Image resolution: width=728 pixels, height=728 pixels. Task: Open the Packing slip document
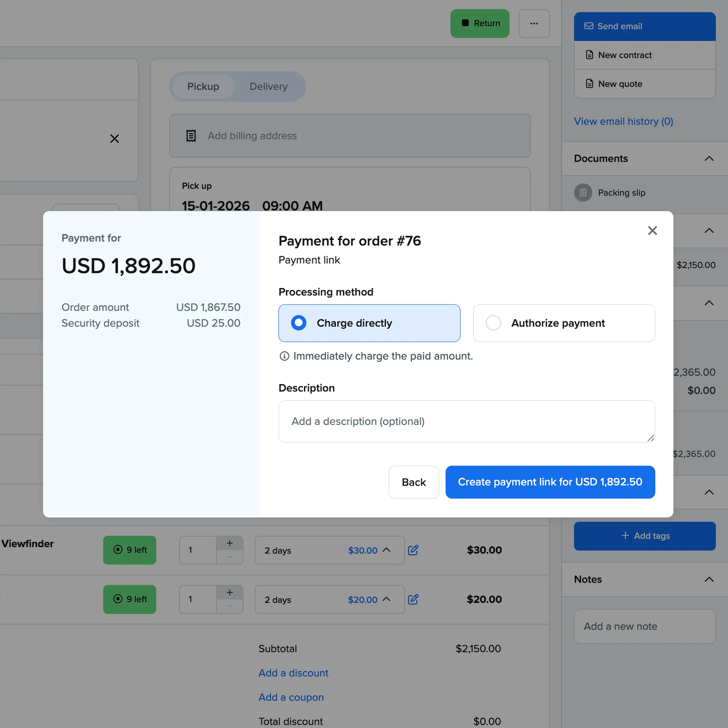[622, 193]
